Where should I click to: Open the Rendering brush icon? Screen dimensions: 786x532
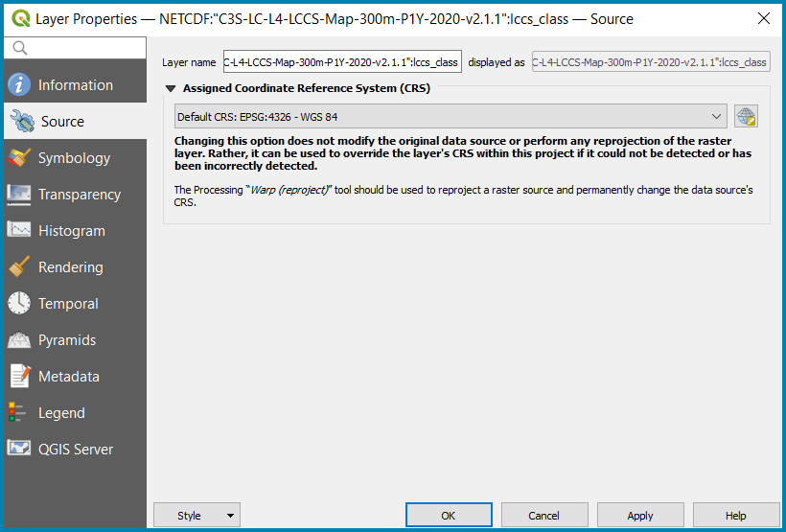[19, 267]
